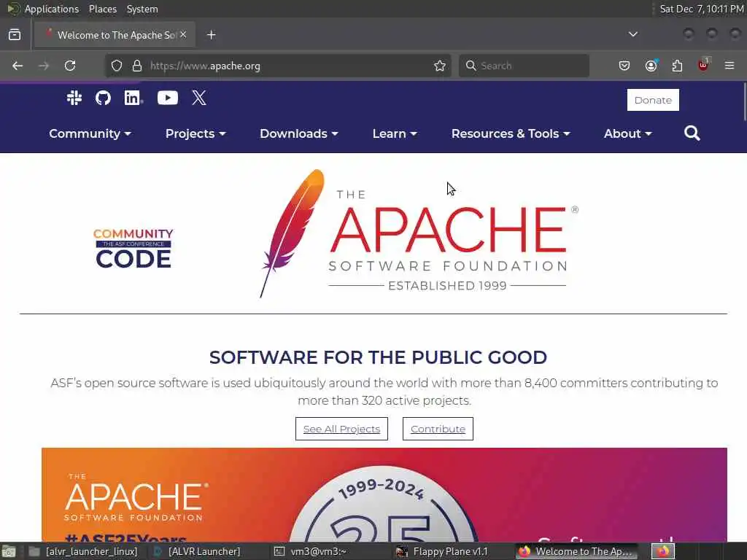
Task: Click the Firefox View icon
Action: [x=15, y=35]
